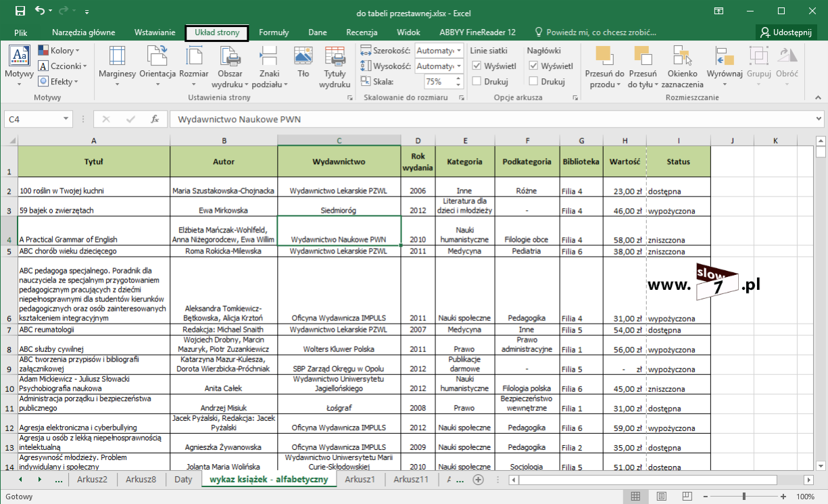Switch to sheet Arkusz2
Viewport: 828px width, 504px height.
tap(93, 479)
